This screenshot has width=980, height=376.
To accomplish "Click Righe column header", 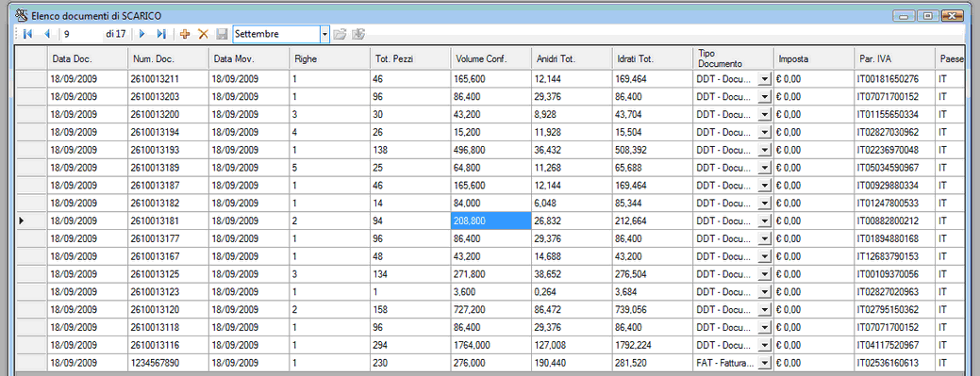I will pyautogui.click(x=329, y=59).
